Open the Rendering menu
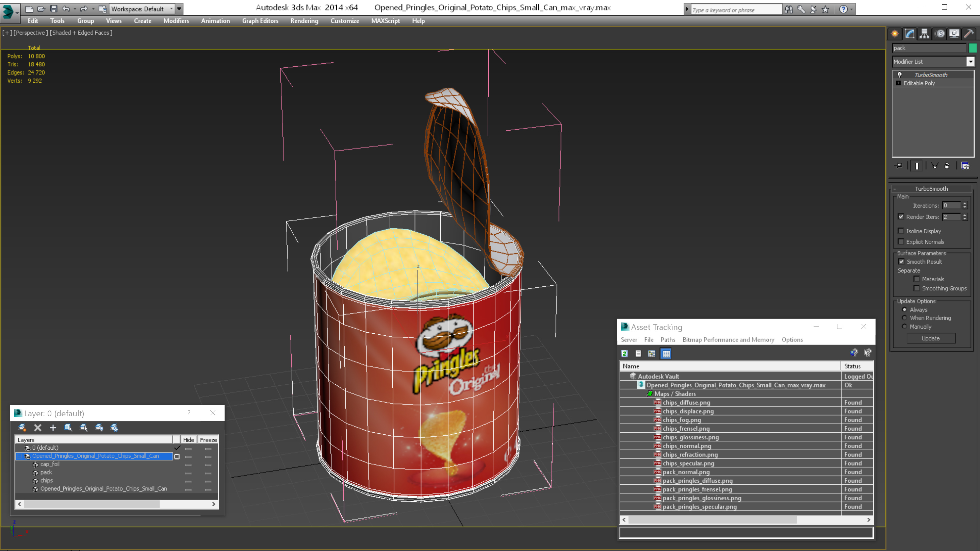This screenshot has height=551, width=980. click(x=304, y=21)
